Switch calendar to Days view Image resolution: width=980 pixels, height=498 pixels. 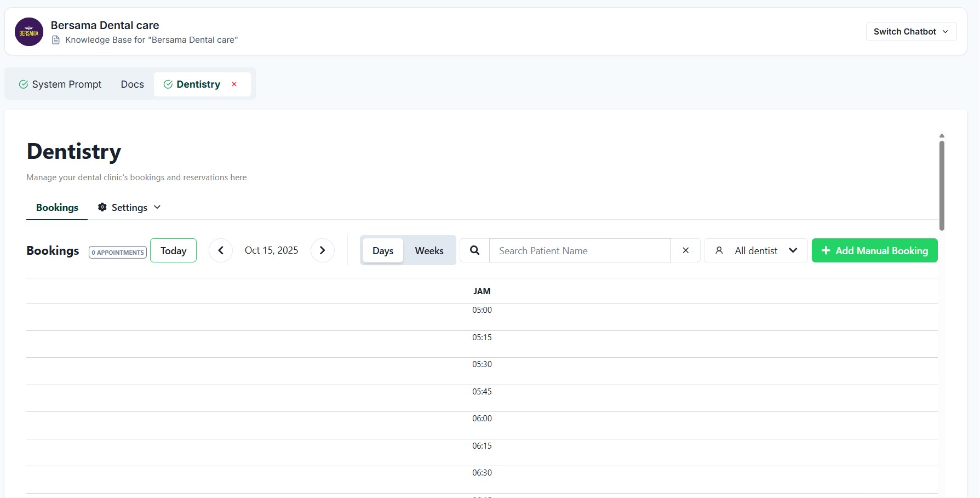click(383, 250)
